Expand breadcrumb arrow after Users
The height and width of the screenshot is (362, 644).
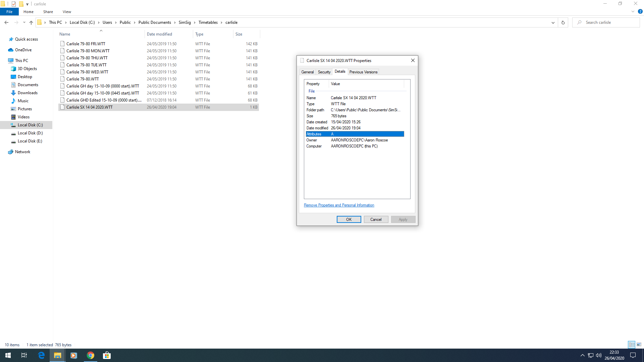point(116,22)
